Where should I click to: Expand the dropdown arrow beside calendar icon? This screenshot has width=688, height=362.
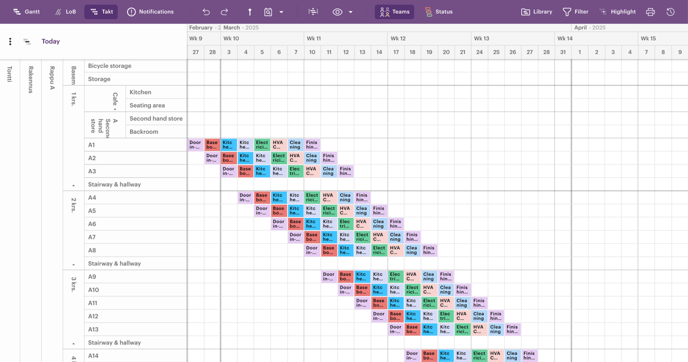coord(281,12)
